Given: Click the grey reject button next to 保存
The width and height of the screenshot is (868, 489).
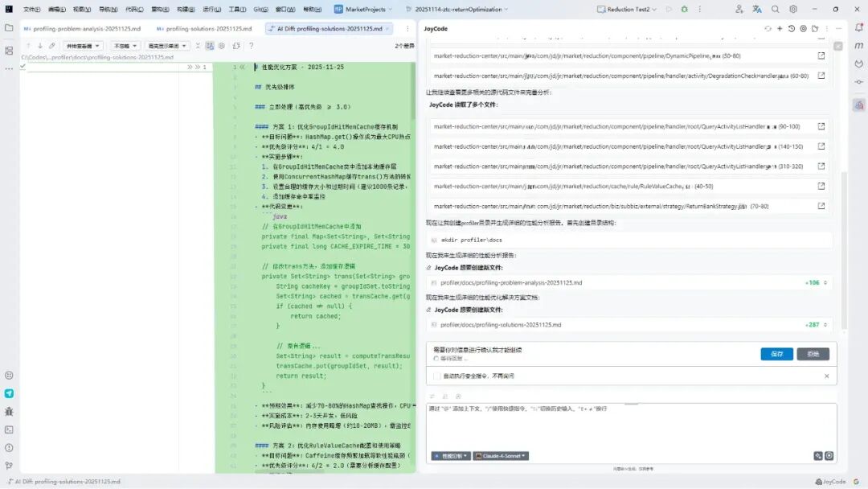Looking at the screenshot, I should pyautogui.click(x=813, y=354).
